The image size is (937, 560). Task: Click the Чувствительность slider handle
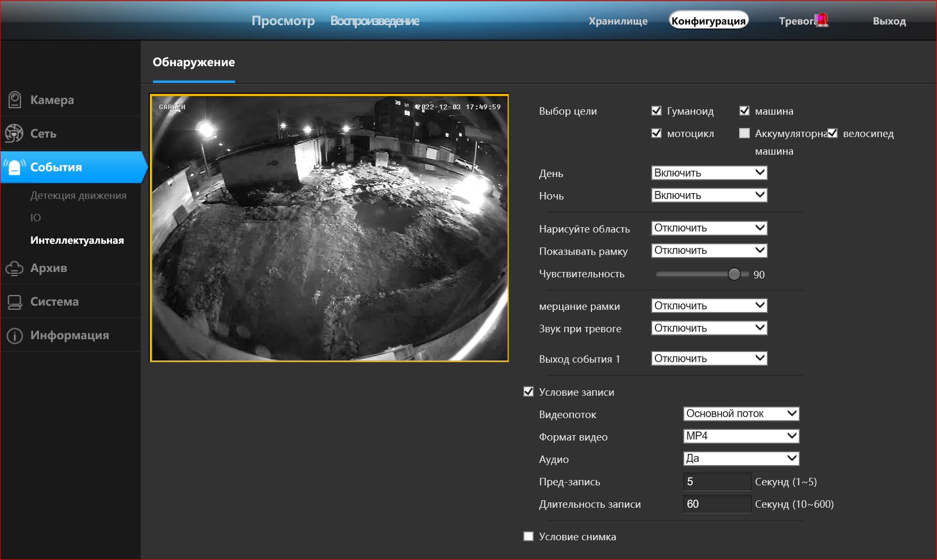pos(734,274)
